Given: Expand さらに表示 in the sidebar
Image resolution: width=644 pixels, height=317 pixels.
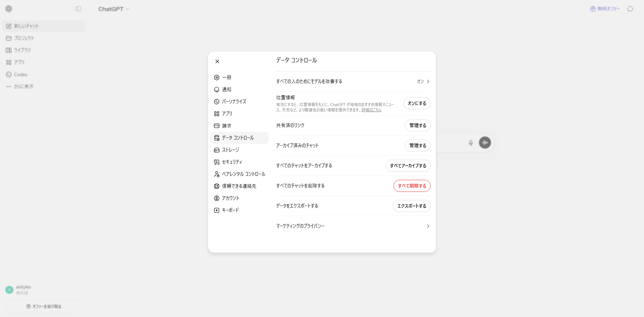Looking at the screenshot, I should (x=44, y=87).
